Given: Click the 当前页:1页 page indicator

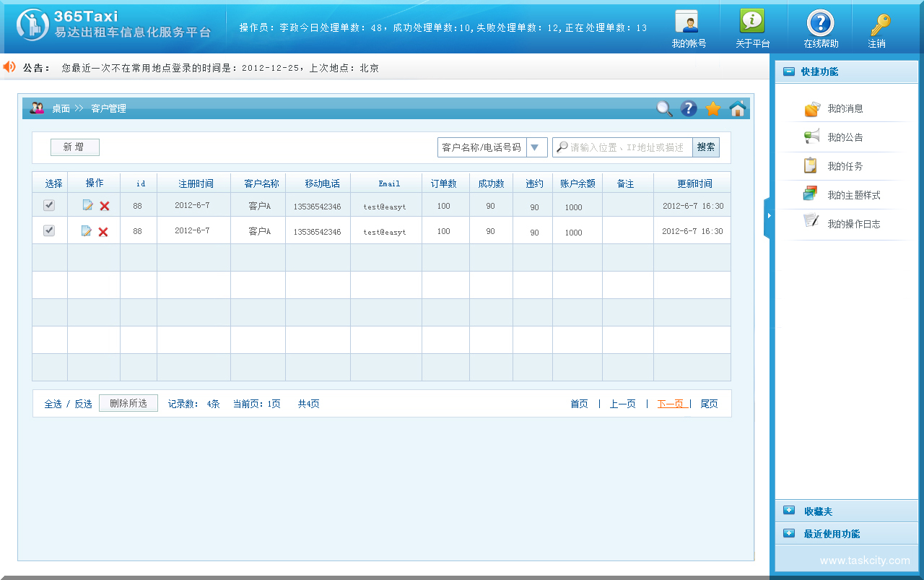Looking at the screenshot, I should tap(256, 404).
